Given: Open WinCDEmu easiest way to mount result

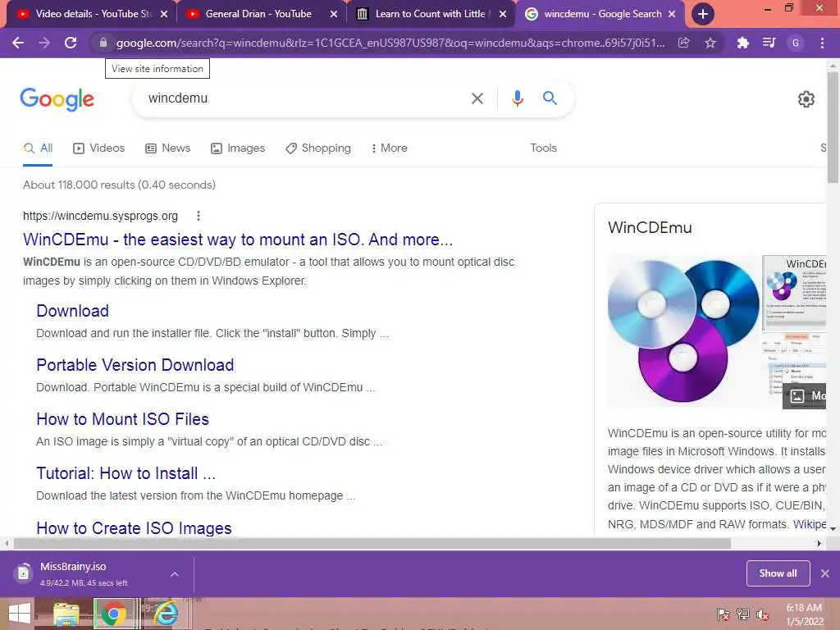Looking at the screenshot, I should [x=238, y=240].
